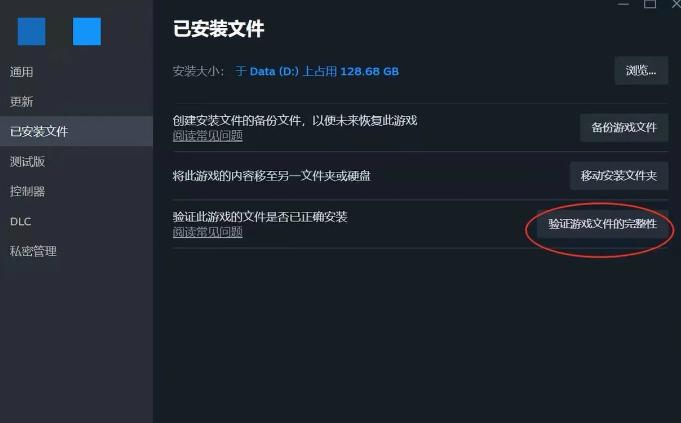The height and width of the screenshot is (423, 681).
Task: Click the lighter blue square icon
Action: pos(87,31)
